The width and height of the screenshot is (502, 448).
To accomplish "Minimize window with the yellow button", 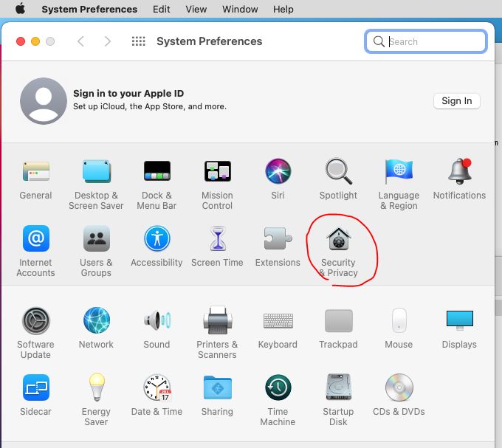I will [x=35, y=41].
